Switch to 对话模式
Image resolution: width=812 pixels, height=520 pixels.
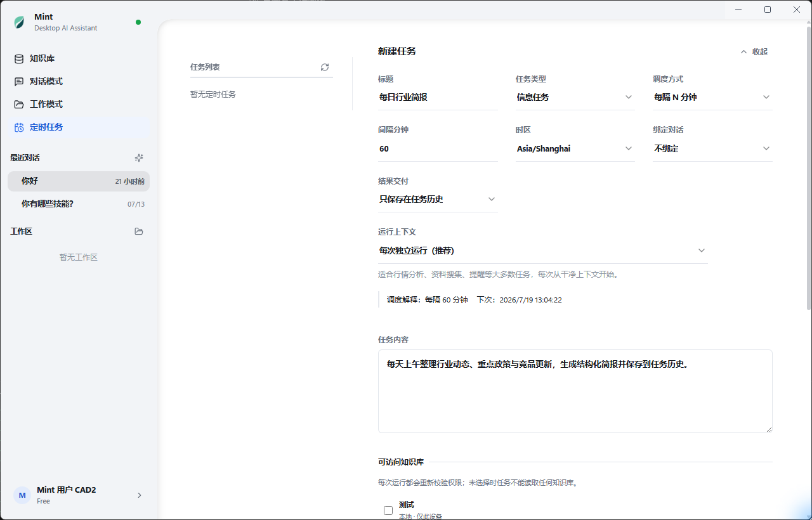[x=79, y=81]
